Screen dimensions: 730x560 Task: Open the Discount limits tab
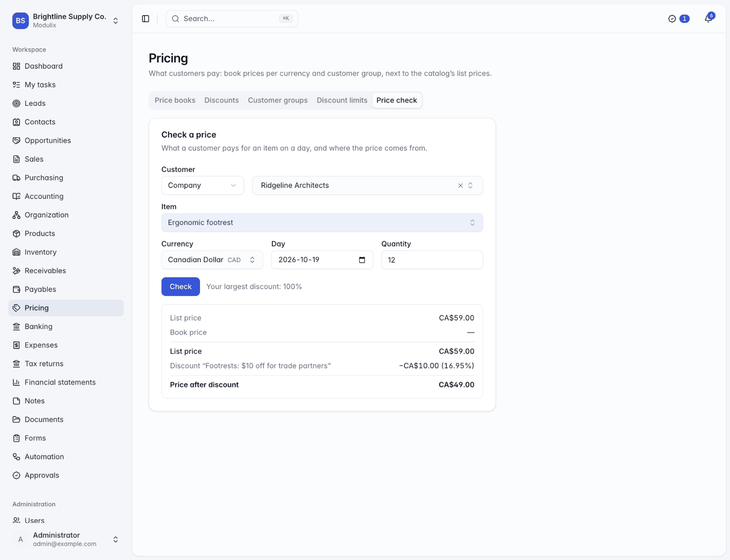pyautogui.click(x=342, y=100)
